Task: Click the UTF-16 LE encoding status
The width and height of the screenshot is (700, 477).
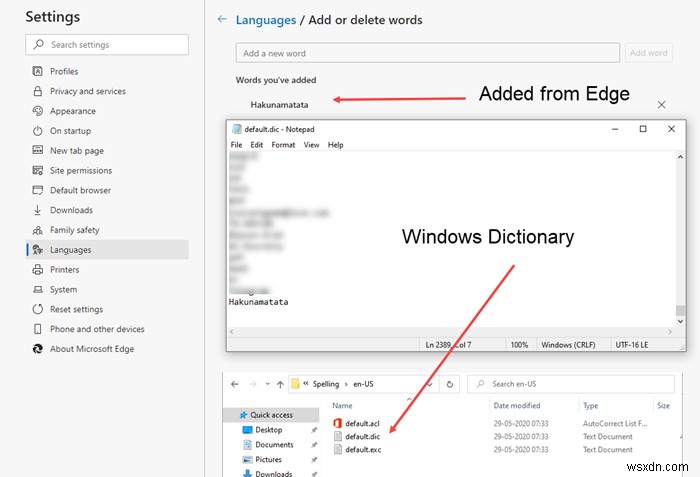Action: pos(632,345)
